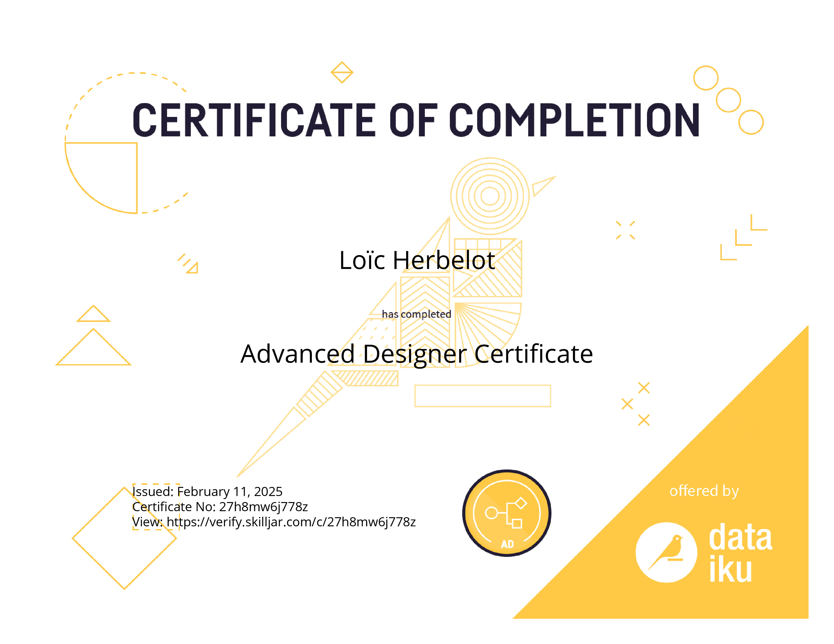The width and height of the screenshot is (834, 644).
Task: Select the name 'Loïc Herbelot'
Action: coord(417,260)
